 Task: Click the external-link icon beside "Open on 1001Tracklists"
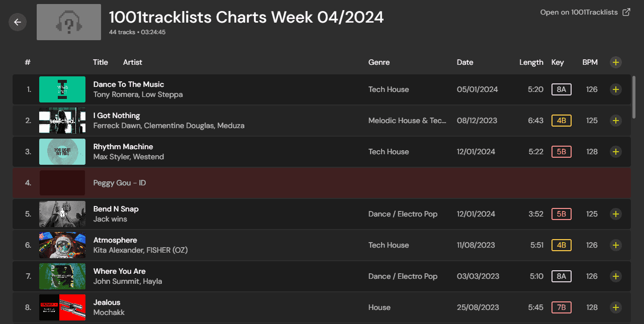tap(625, 12)
